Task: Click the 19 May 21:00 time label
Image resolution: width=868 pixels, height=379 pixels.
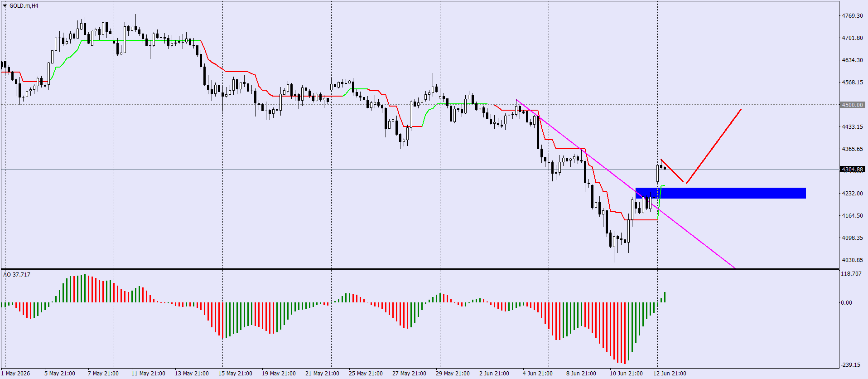Action: [279, 374]
